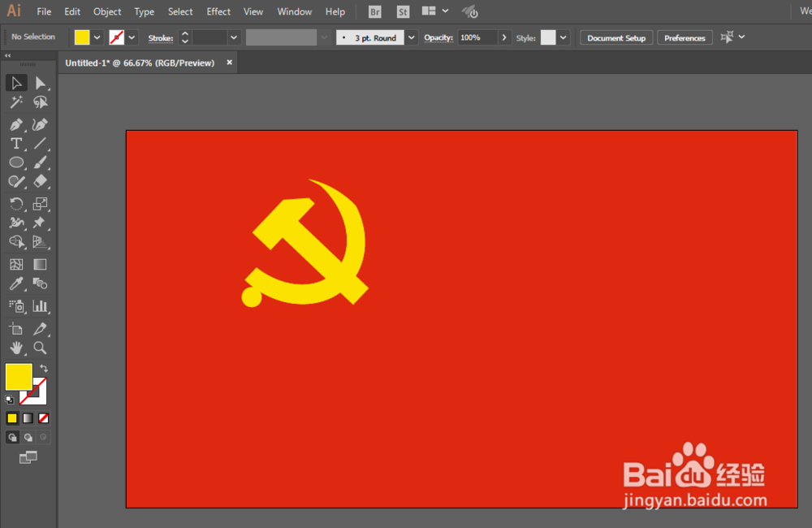Pick the Magic Wand tool
Image resolution: width=812 pixels, height=528 pixels.
(16, 102)
